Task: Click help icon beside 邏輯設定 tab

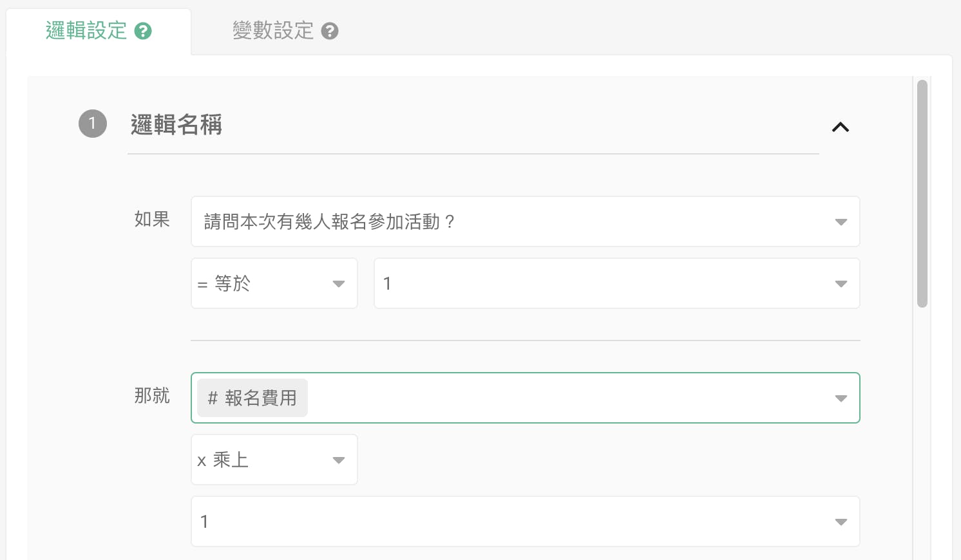Action: (x=143, y=31)
